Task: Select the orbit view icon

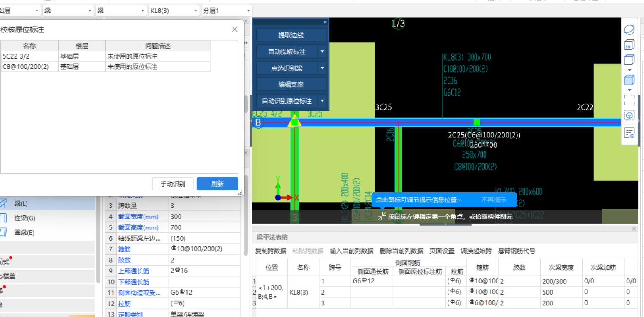Action: 629,30
